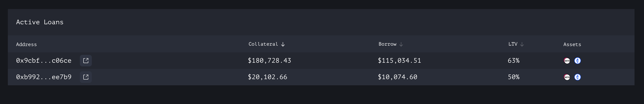Select address 0xb992...ee7b9 text
The height and width of the screenshot is (104, 644).
tap(44, 77)
